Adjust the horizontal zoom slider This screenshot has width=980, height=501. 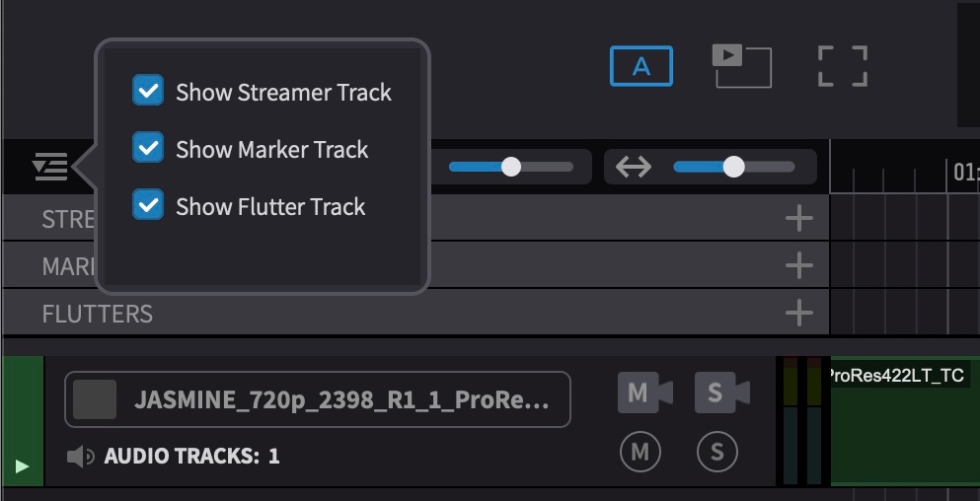pos(733,167)
